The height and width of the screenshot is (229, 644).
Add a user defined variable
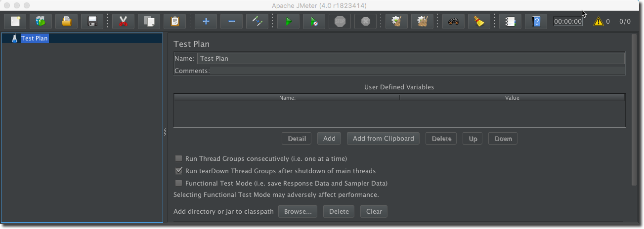coord(329,139)
